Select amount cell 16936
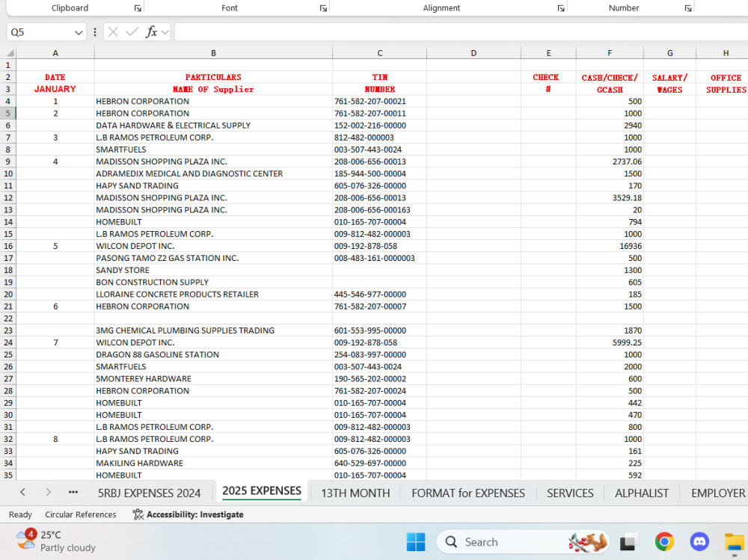The width and height of the screenshot is (748, 560). (610, 246)
